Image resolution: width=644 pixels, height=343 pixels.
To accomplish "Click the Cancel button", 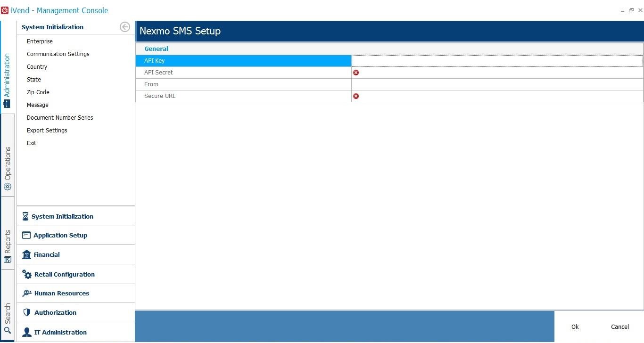I will [620, 327].
